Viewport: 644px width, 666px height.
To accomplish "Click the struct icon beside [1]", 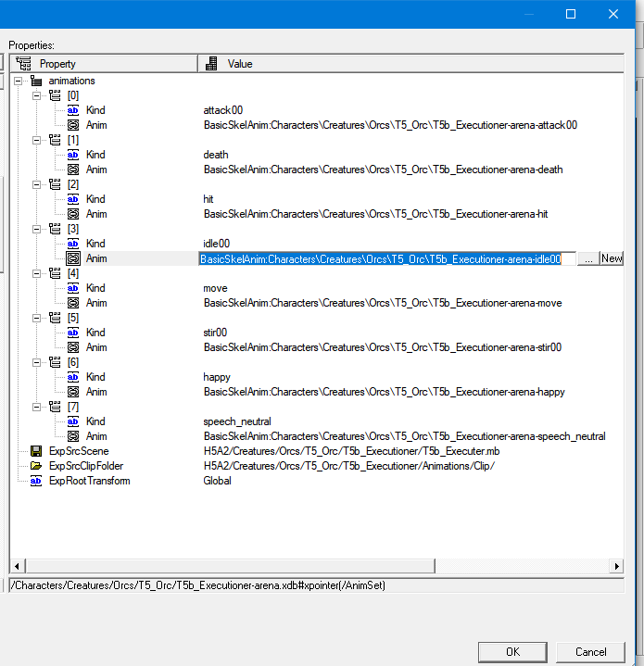I will click(x=55, y=140).
